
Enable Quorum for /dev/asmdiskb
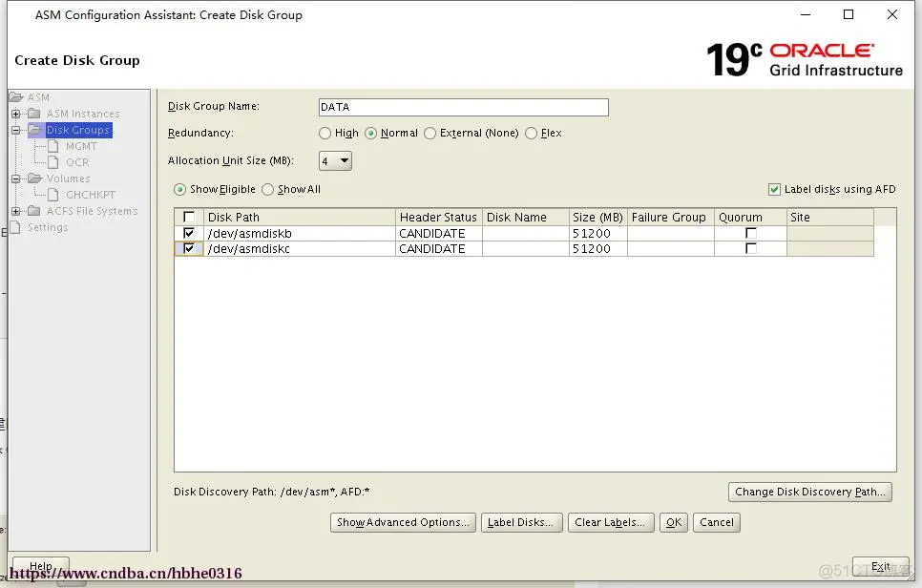click(751, 234)
